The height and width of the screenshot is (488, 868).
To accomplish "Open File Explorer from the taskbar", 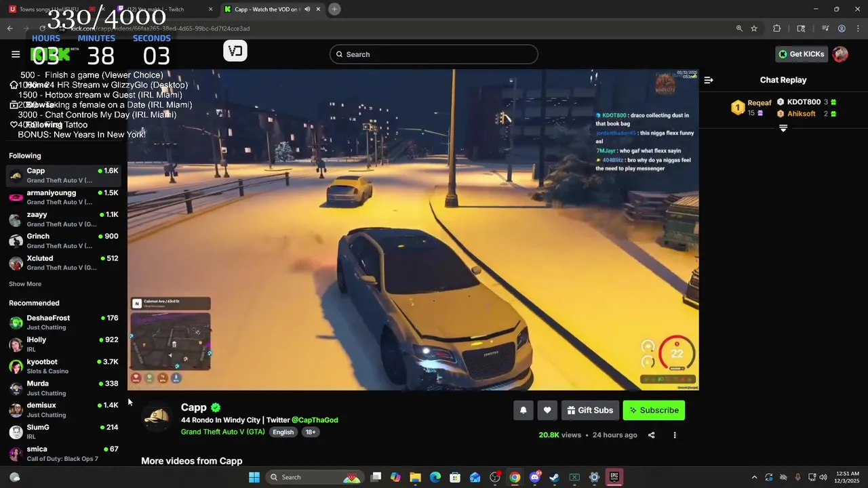I will pyautogui.click(x=416, y=477).
